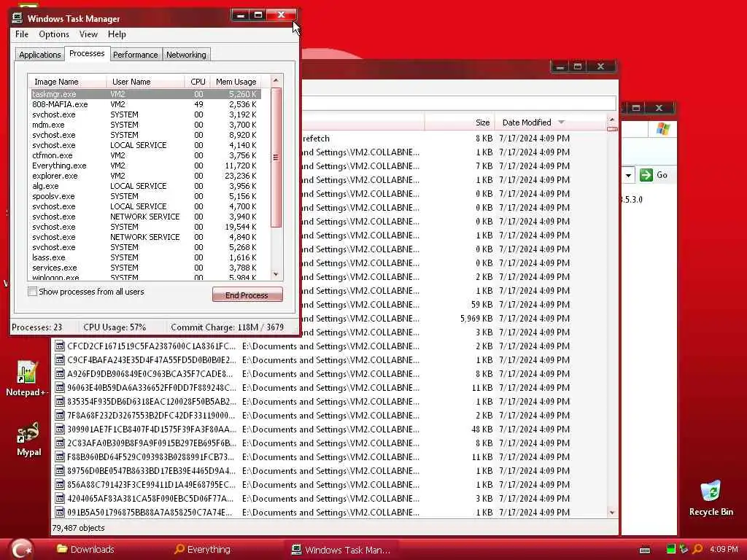Open the File menu in Task Manager

pyautogui.click(x=21, y=34)
